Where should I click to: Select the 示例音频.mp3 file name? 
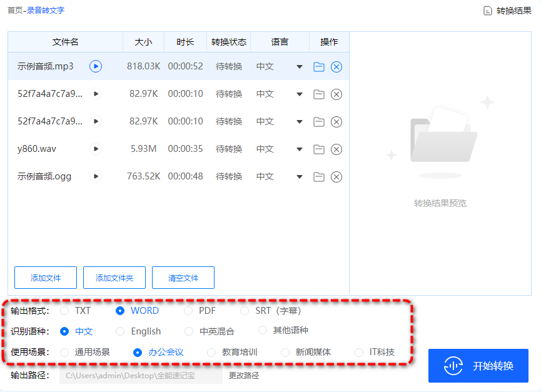[x=46, y=66]
